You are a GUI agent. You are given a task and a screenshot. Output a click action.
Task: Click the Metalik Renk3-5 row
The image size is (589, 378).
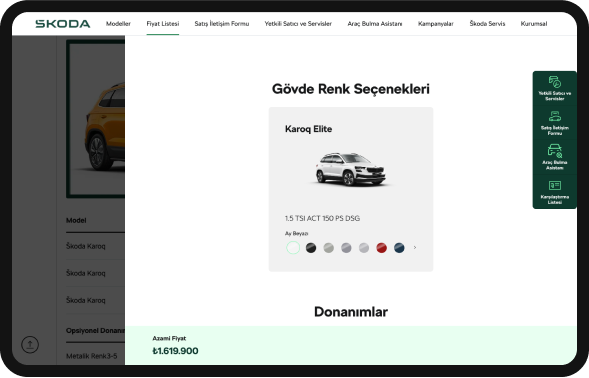coord(95,356)
